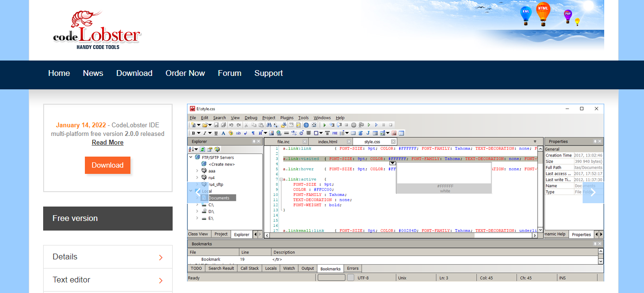The width and height of the screenshot is (644, 293).
Task: Open the Debug menu in the IDE
Action: (251, 118)
